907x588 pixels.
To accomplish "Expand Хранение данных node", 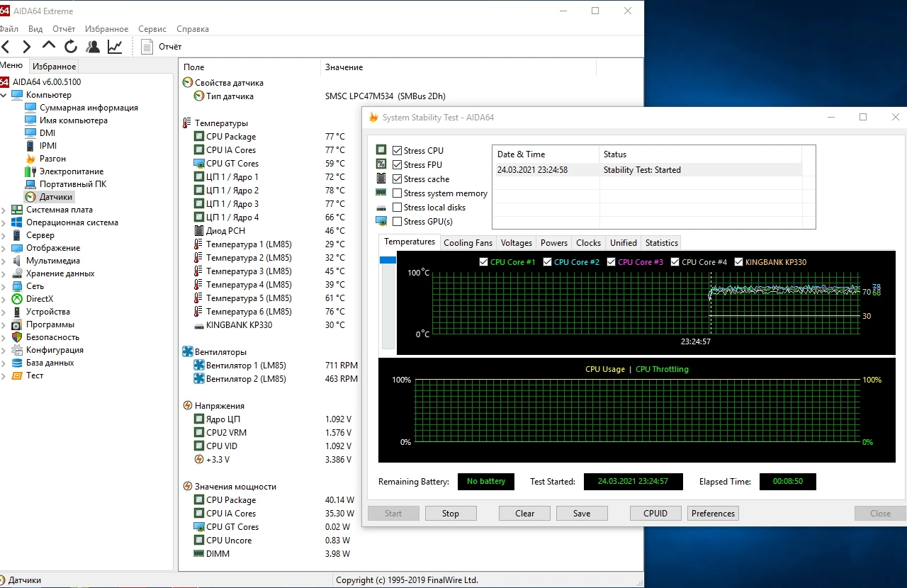I will pyautogui.click(x=4, y=273).
